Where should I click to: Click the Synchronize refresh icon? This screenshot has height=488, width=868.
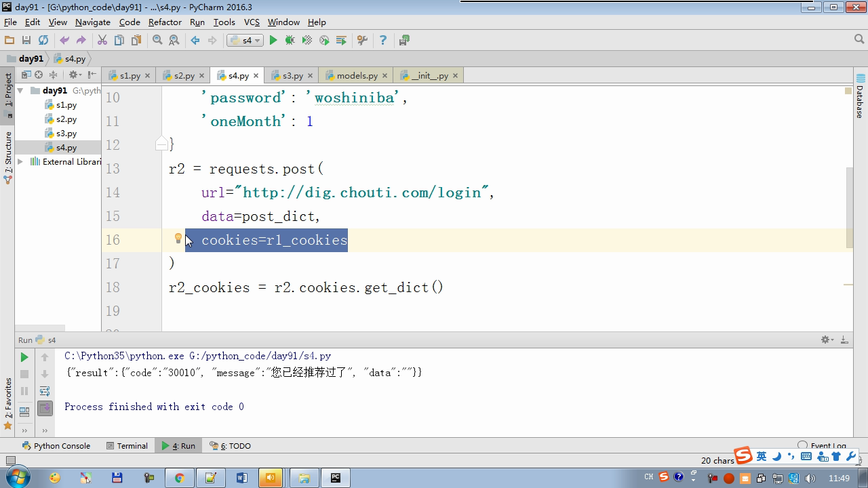43,41
